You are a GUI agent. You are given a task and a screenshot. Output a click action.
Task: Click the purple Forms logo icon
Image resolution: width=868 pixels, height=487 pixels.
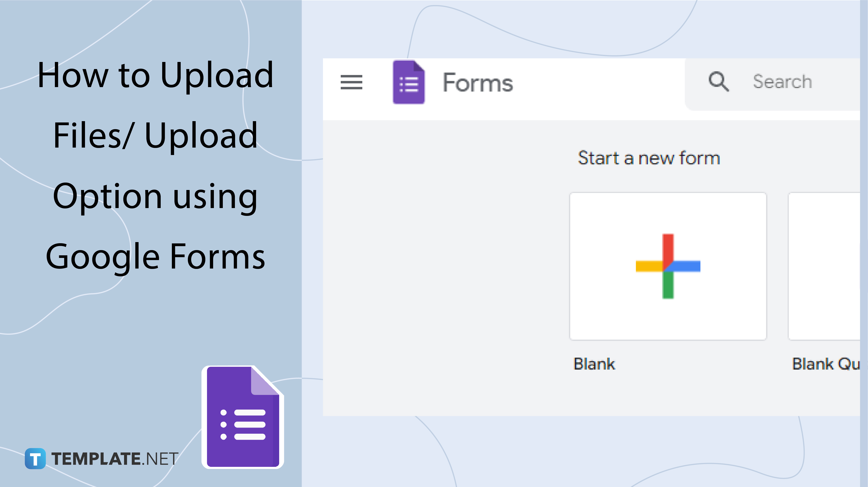click(409, 82)
